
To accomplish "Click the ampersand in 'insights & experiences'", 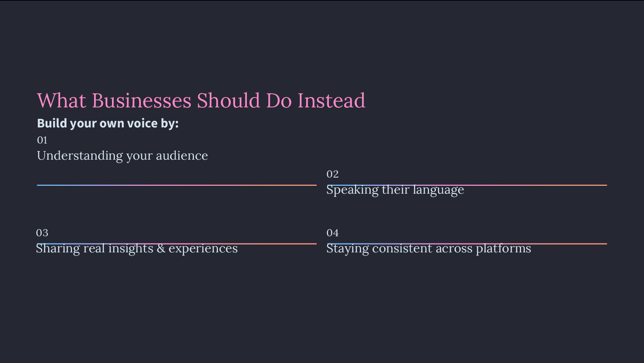I will pos(161,248).
